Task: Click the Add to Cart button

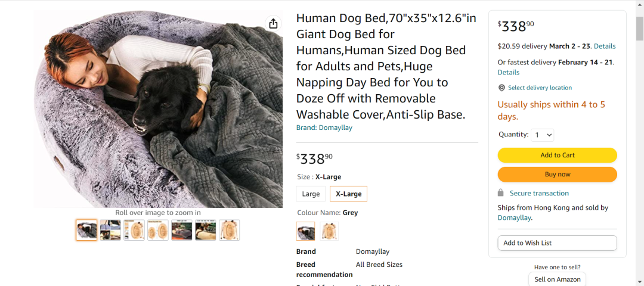Action: pyautogui.click(x=557, y=155)
